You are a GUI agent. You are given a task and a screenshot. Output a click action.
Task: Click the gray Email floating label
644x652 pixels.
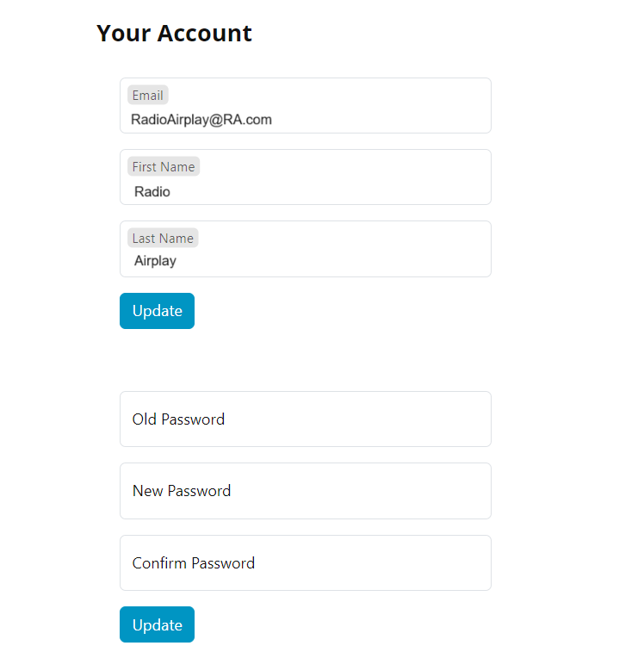tap(147, 96)
